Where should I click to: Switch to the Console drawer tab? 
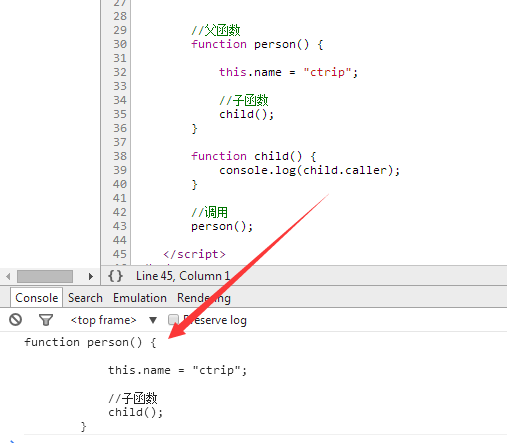point(37,298)
